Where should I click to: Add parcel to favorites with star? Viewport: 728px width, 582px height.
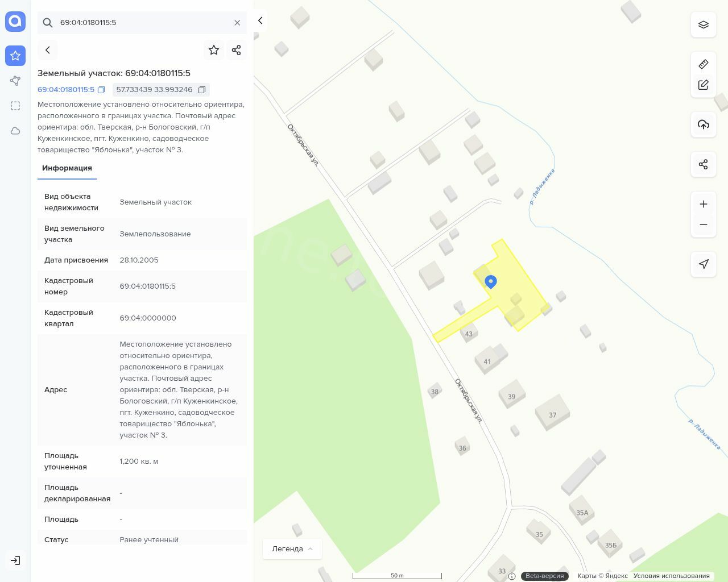click(214, 50)
